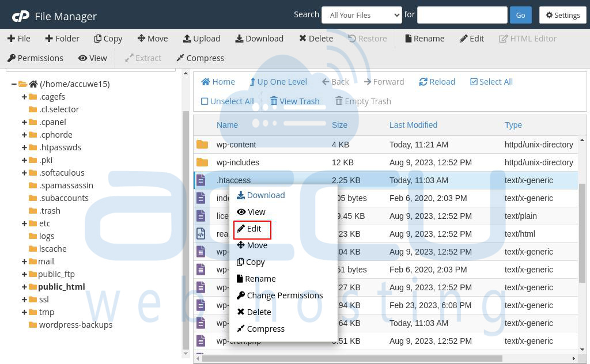Click the .htaccess file icon
This screenshot has height=364, width=590.
click(x=201, y=180)
